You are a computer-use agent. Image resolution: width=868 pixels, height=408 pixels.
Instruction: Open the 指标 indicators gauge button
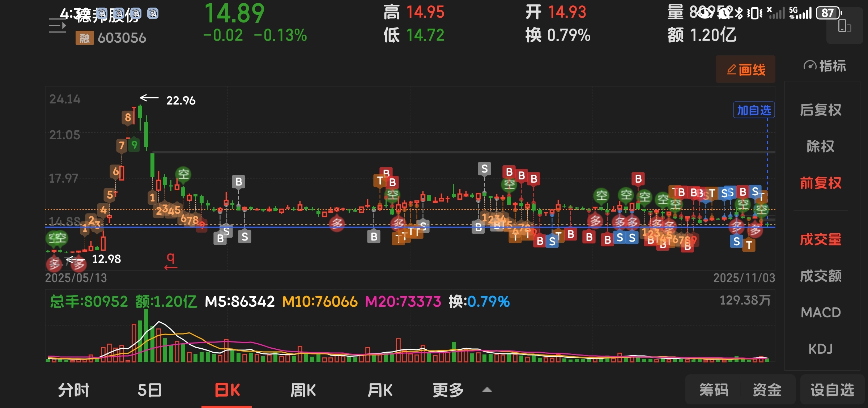pos(825,66)
